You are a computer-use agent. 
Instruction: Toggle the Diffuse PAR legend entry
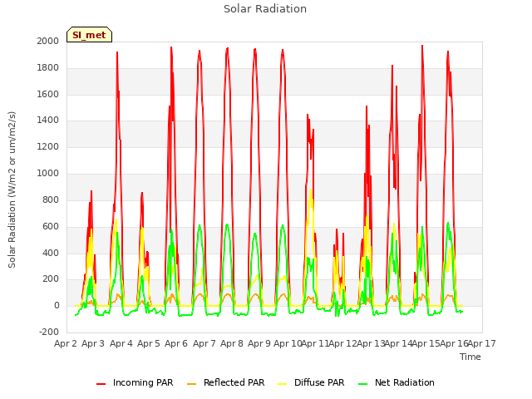[311, 382]
